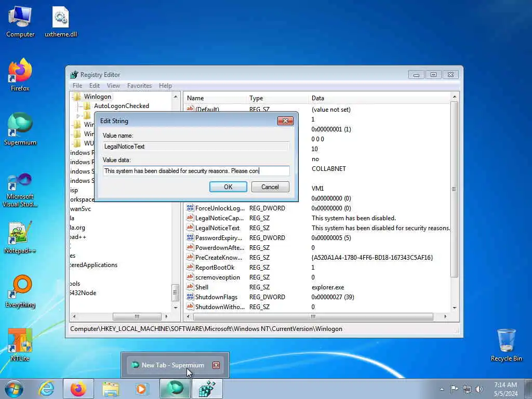Select the AutoLogonChecked subkey
The width and height of the screenshot is (532, 399).
pos(122,106)
